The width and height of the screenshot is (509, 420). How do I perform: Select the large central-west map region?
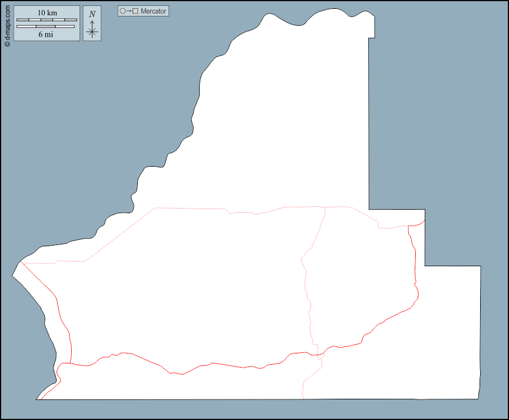click(x=183, y=283)
